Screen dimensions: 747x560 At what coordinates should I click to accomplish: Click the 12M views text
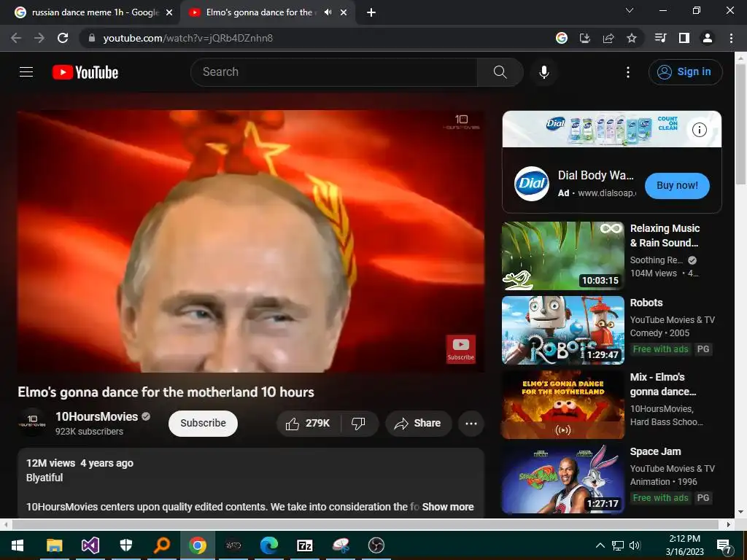pyautogui.click(x=50, y=463)
